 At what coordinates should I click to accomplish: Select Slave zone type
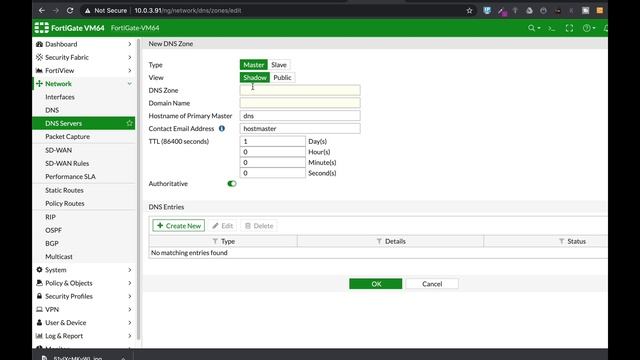coord(279,64)
